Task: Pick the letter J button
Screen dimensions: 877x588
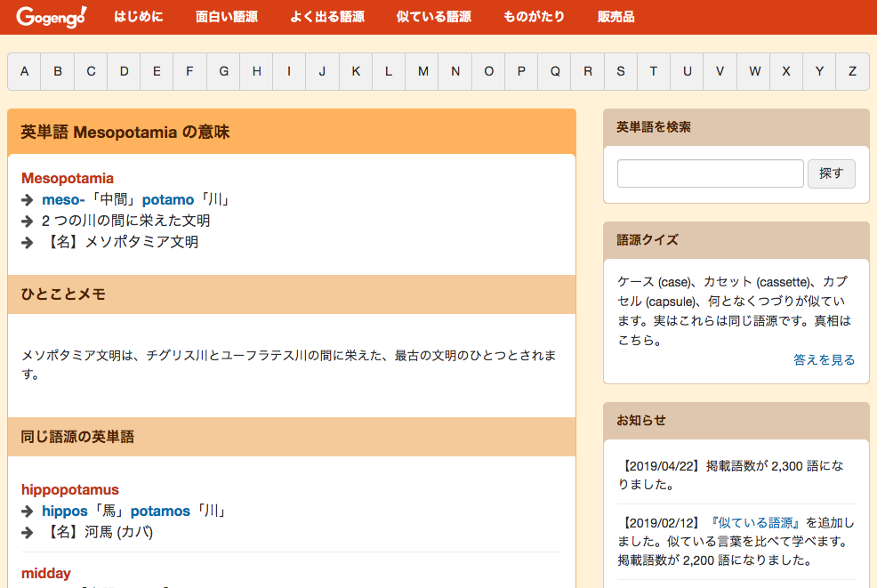Action: [322, 72]
